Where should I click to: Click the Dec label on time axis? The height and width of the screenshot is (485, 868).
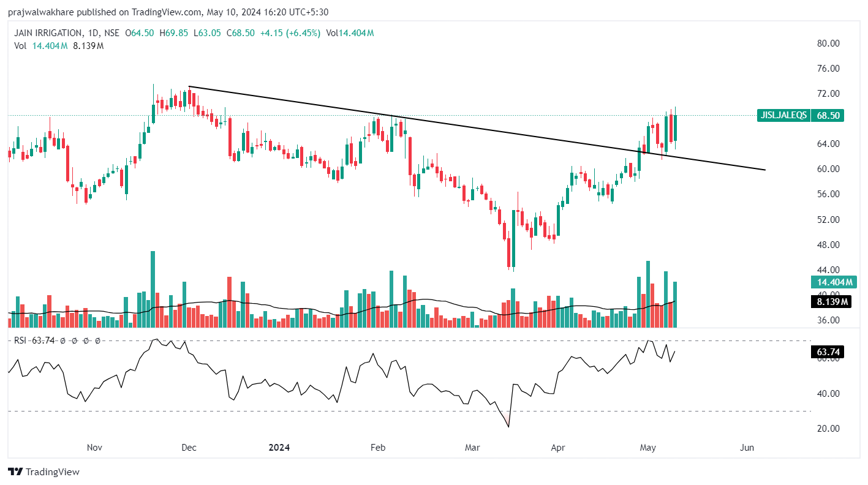[189, 448]
